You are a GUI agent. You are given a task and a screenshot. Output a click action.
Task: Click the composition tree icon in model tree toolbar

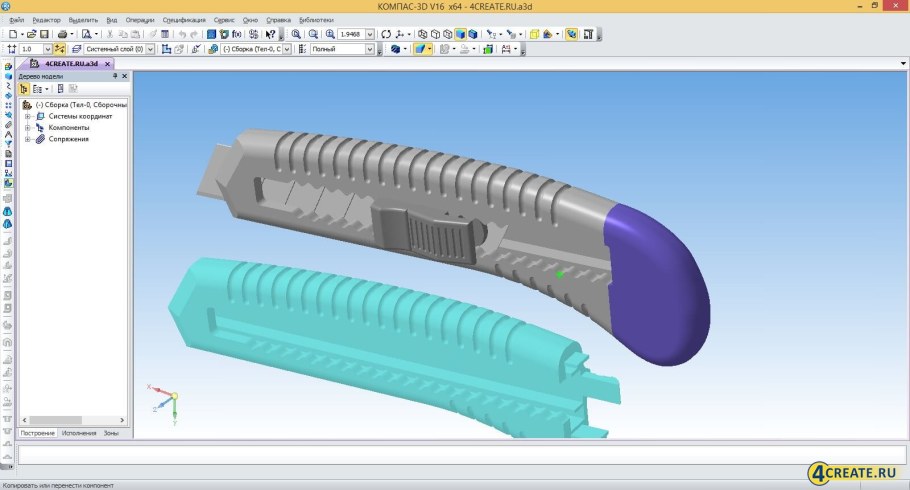click(x=38, y=89)
